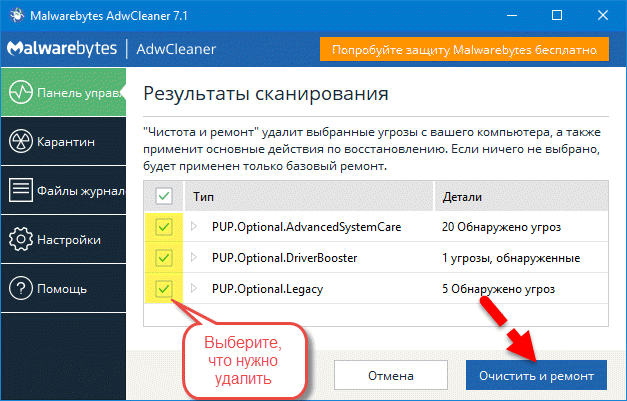Click the Отмена button

point(391,375)
